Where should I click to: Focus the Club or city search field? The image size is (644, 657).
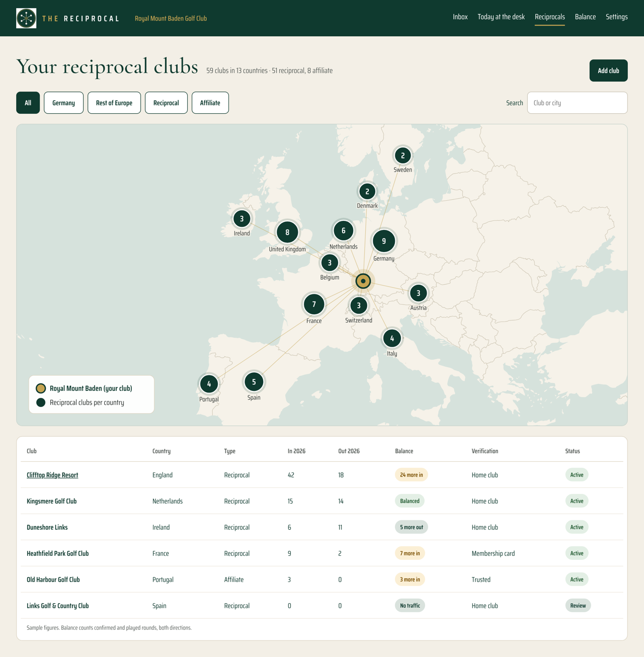point(578,103)
